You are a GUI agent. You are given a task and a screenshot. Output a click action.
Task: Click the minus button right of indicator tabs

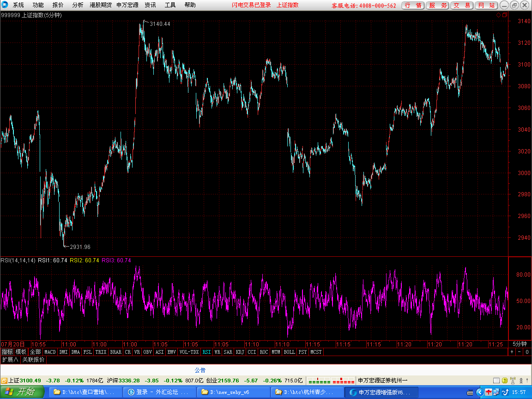(x=519, y=352)
